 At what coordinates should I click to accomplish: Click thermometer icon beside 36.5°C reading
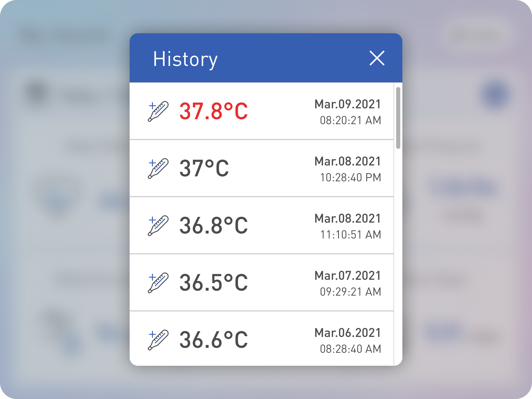[158, 283]
